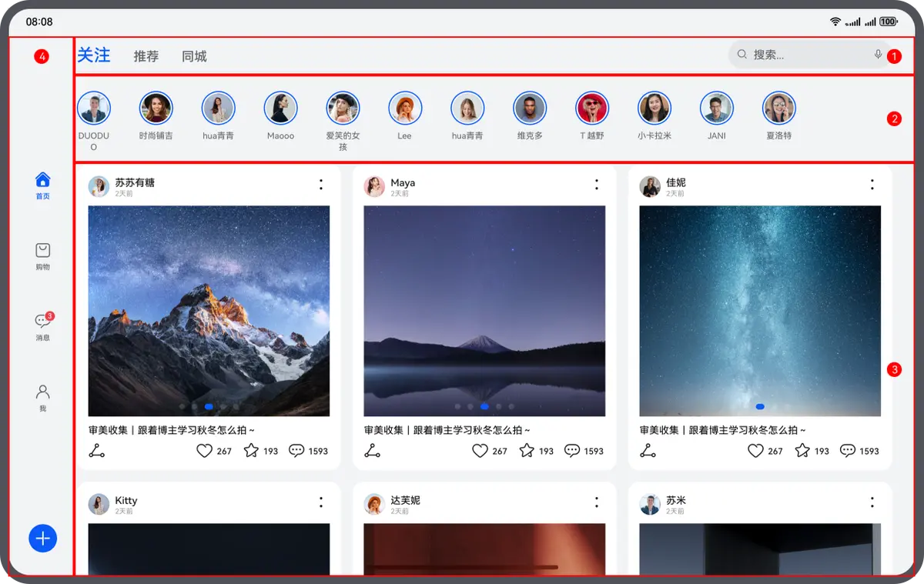The height and width of the screenshot is (584, 924).
Task: Click 苏米's profile avatar on post
Action: [x=650, y=504]
